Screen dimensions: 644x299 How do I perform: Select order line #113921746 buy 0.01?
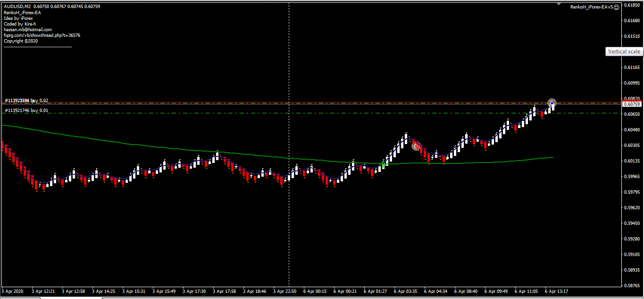[26, 111]
